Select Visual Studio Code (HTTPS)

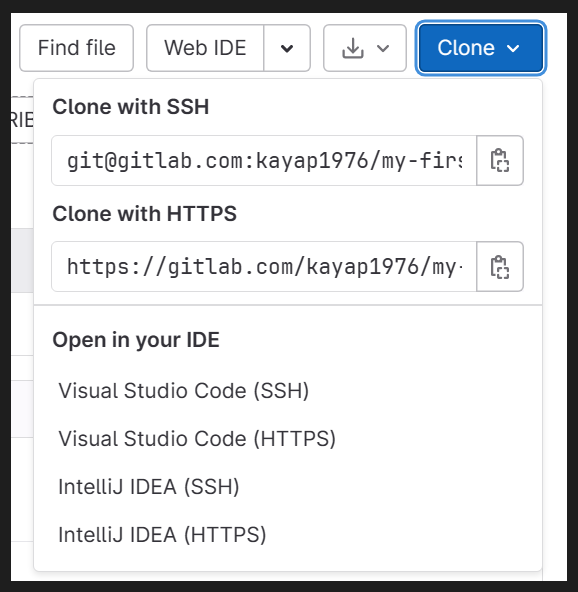pyautogui.click(x=197, y=439)
